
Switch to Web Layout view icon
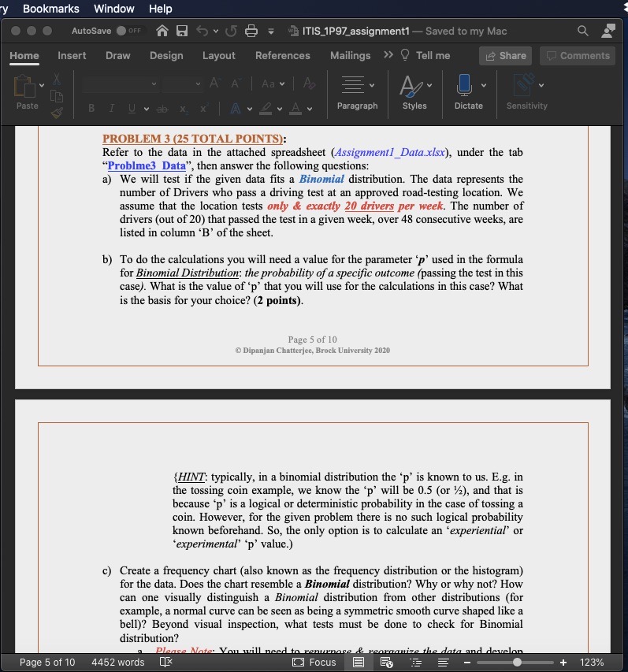click(387, 663)
